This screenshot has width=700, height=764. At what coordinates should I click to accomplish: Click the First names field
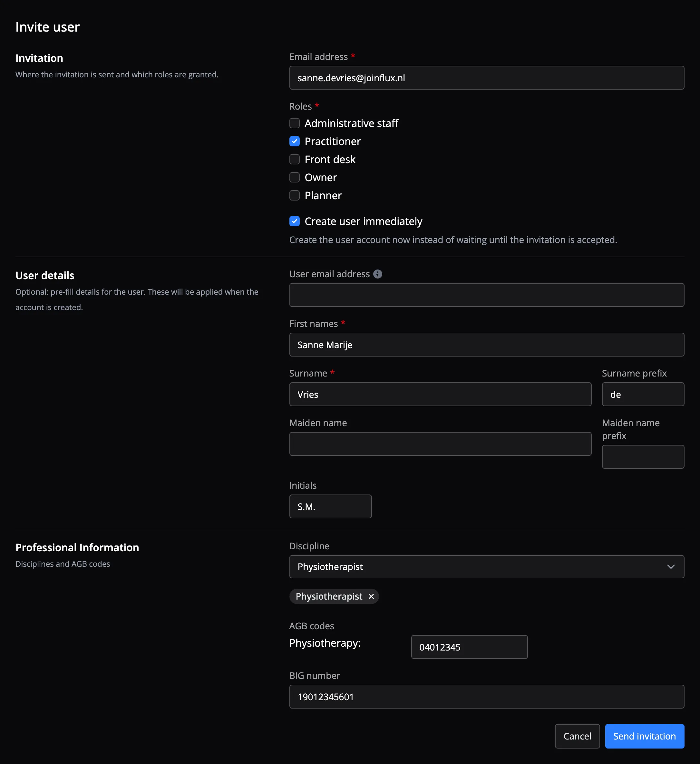click(x=486, y=345)
